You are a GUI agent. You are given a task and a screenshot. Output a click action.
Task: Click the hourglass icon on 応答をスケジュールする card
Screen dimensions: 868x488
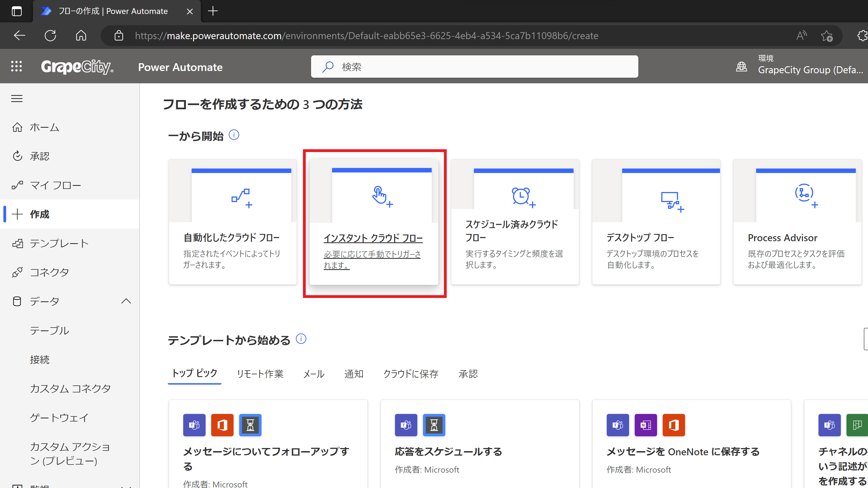click(434, 425)
